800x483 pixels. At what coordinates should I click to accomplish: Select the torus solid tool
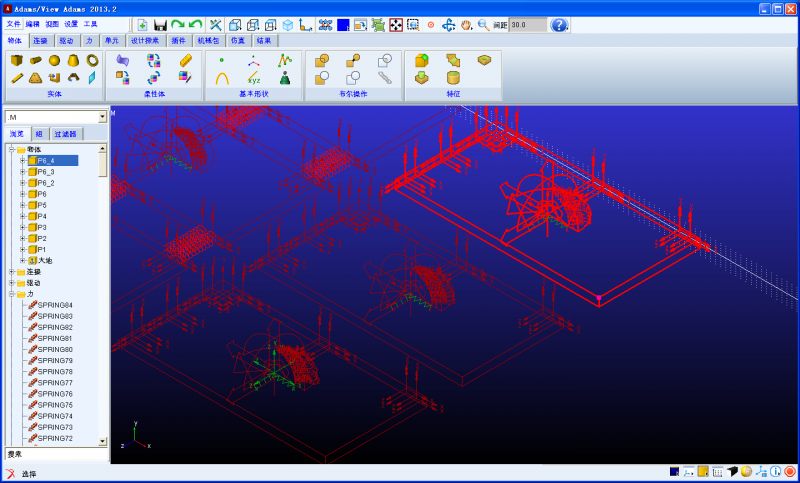click(x=92, y=61)
